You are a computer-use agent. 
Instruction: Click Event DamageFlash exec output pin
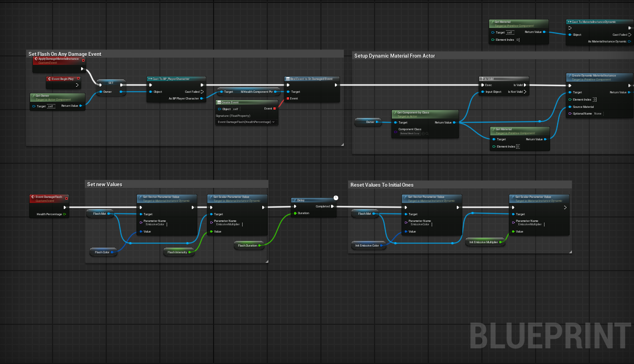65,207
